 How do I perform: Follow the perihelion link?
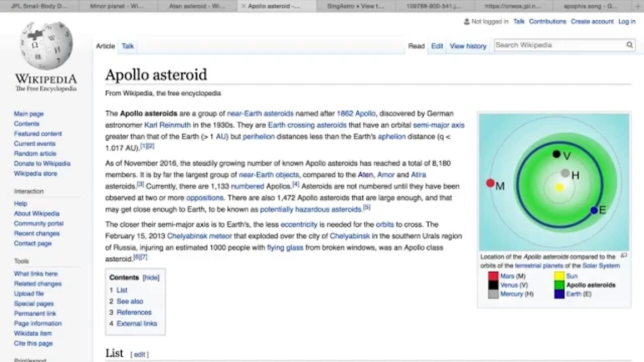(x=259, y=137)
